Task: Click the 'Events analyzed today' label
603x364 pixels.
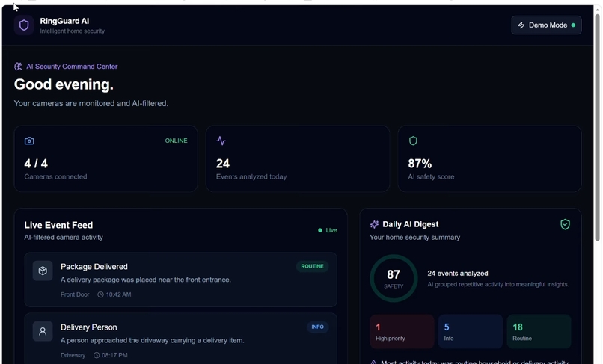Action: point(251,177)
